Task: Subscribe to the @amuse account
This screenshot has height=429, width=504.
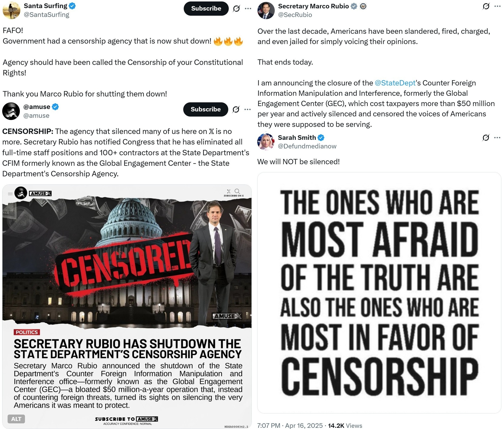Action: coord(205,109)
